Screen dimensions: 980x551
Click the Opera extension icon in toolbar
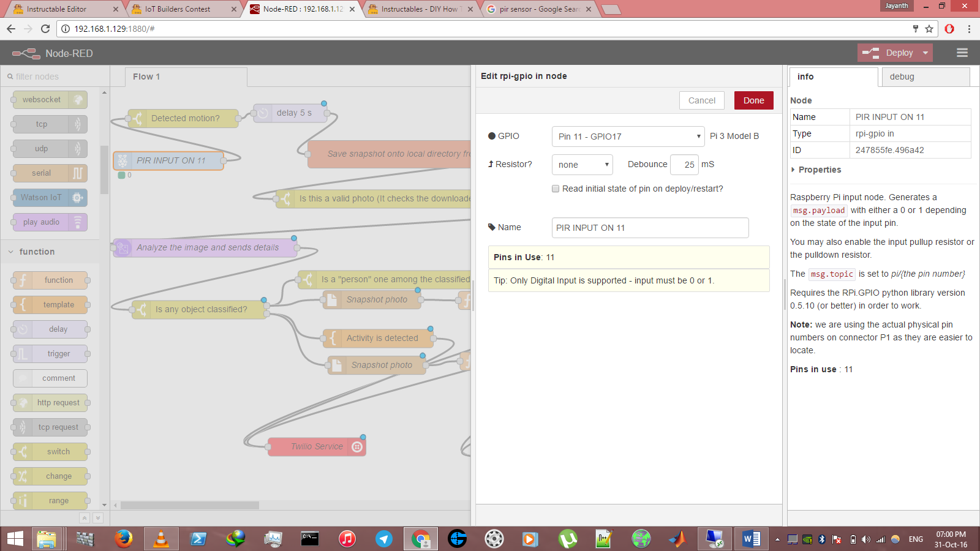click(x=949, y=29)
